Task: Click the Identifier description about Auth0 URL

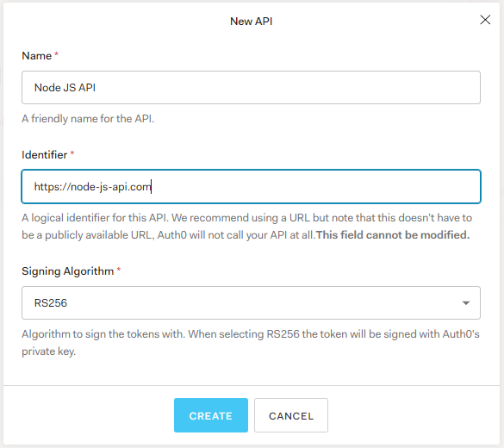Action: click(x=246, y=227)
